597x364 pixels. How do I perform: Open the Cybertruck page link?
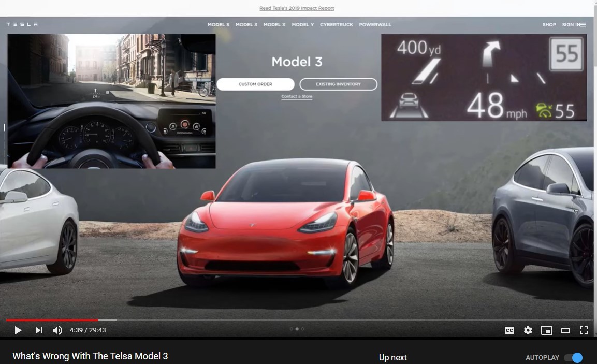[337, 25]
